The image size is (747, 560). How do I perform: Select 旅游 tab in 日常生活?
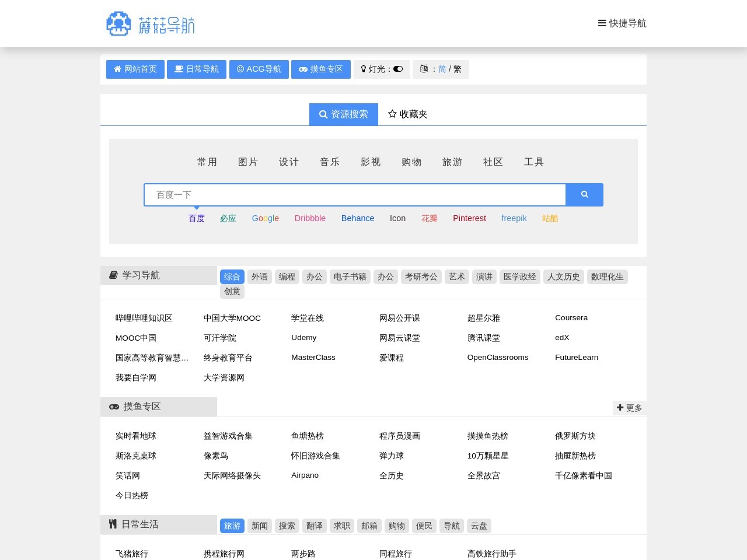click(x=232, y=526)
